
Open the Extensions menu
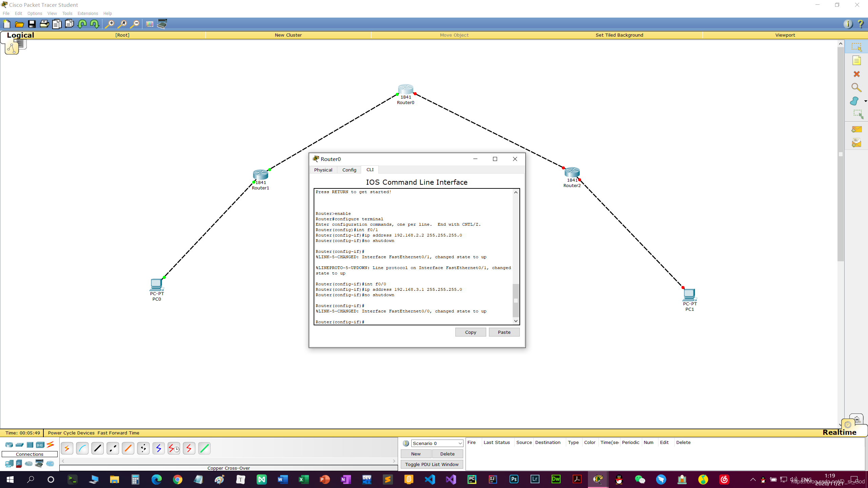point(87,14)
